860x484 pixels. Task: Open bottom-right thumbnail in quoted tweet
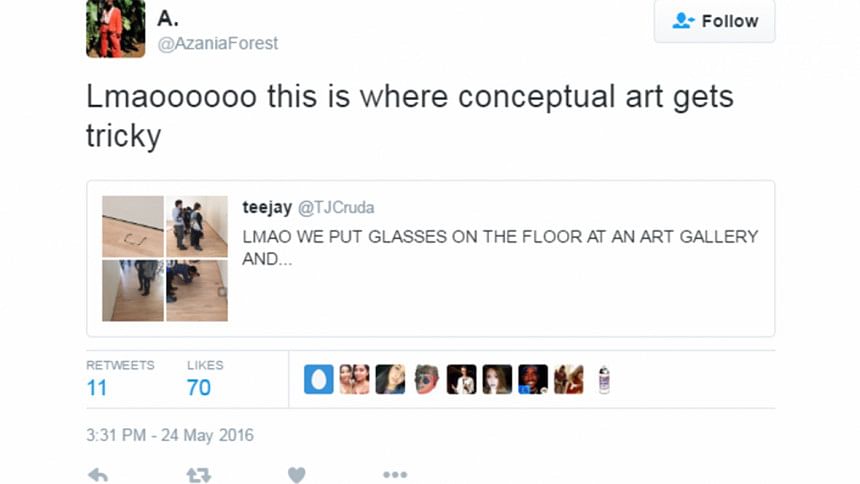[196, 290]
